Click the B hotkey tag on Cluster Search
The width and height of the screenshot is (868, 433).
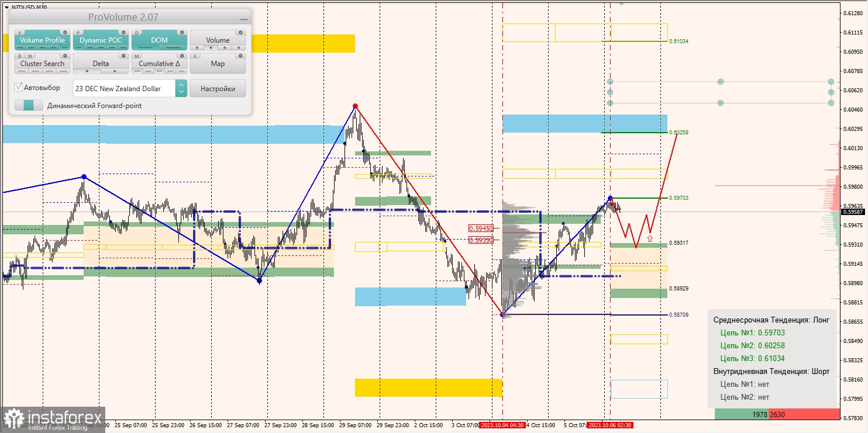pyautogui.click(x=20, y=56)
